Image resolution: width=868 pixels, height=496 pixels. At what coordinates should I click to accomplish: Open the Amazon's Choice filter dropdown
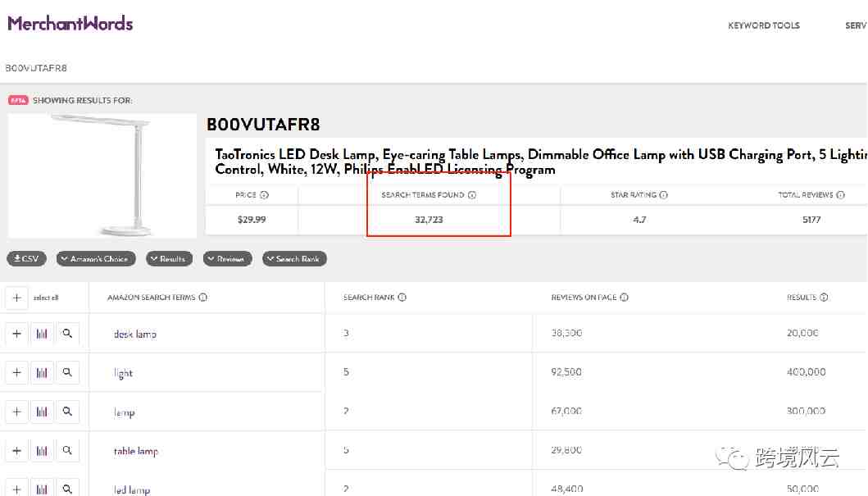point(96,258)
